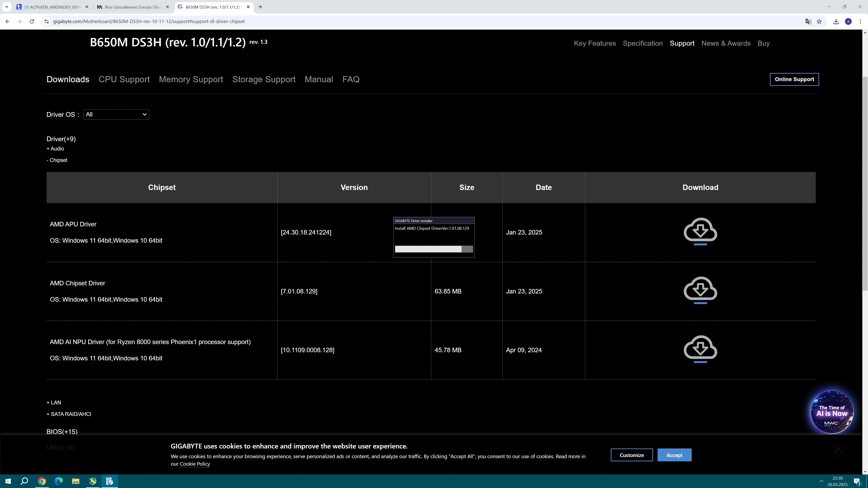
Task: Reload the current page
Action: [32, 21]
